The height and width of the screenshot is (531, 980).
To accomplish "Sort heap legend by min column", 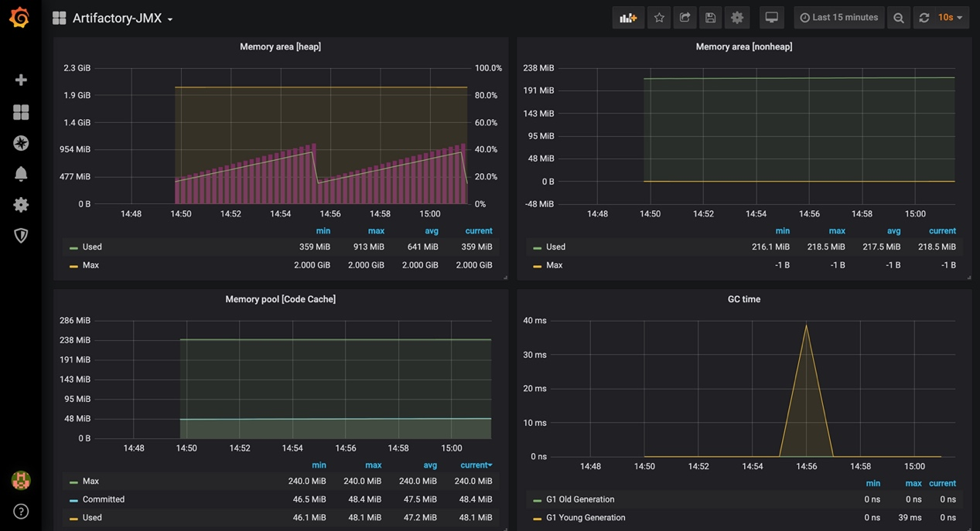I will (x=323, y=231).
